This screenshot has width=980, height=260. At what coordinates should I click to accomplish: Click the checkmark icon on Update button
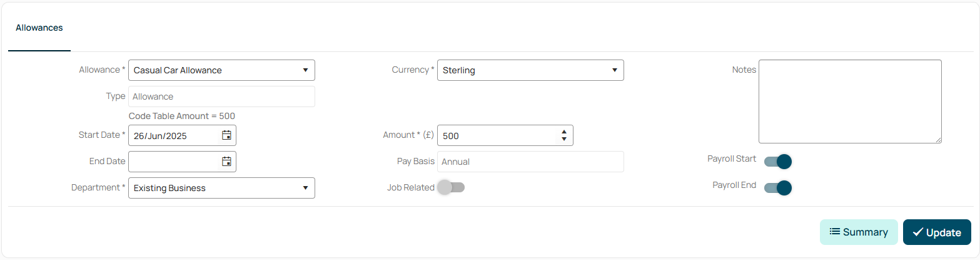[x=918, y=232]
